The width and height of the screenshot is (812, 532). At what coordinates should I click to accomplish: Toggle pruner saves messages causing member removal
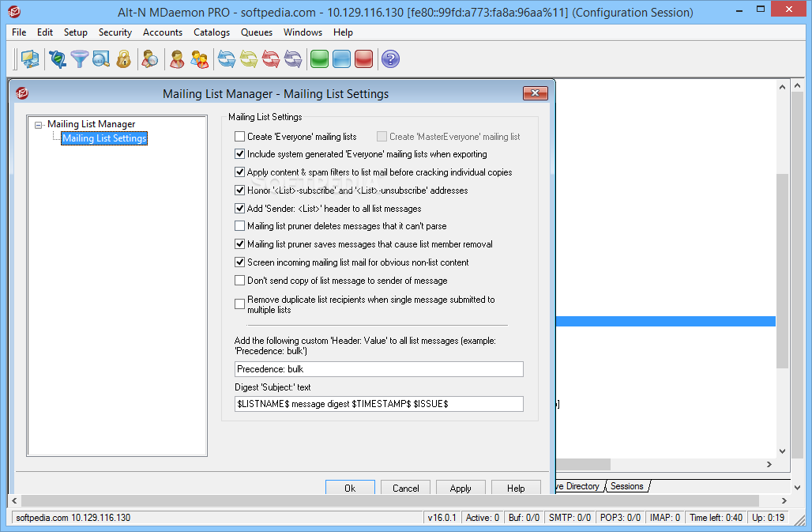[240, 244]
